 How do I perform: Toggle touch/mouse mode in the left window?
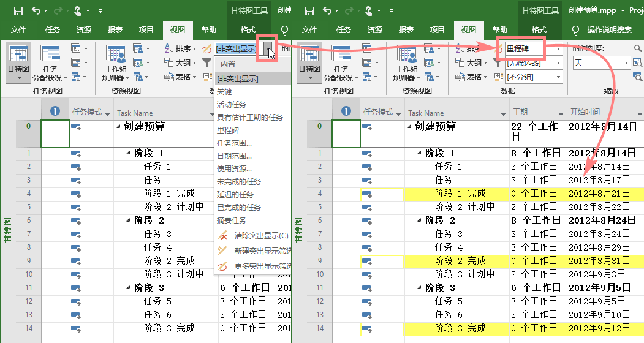coord(78,10)
